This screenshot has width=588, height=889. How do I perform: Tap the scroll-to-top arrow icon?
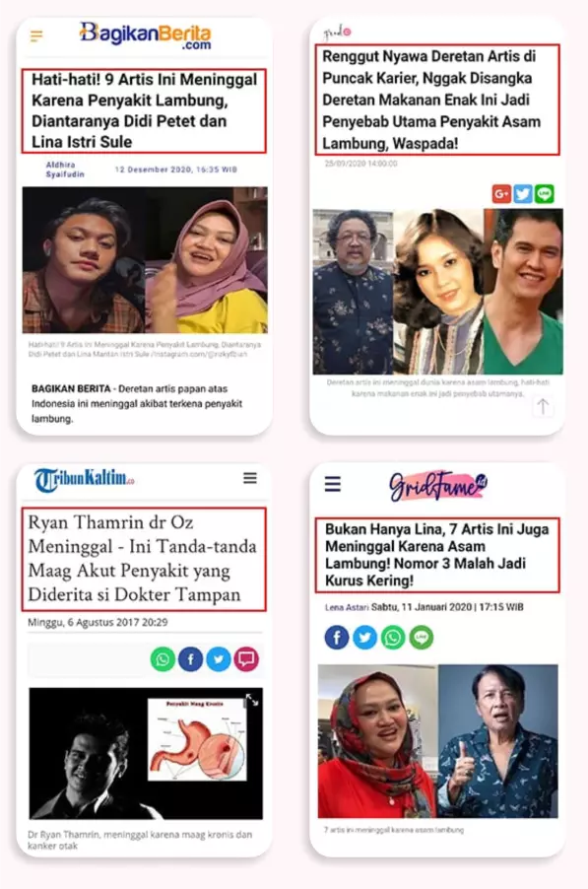[543, 406]
